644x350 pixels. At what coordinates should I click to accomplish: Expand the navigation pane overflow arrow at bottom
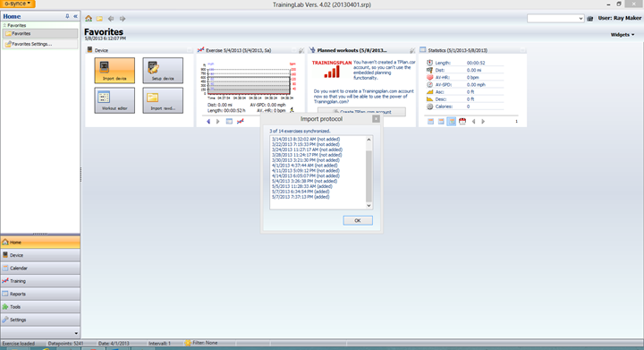pyautogui.click(x=76, y=333)
